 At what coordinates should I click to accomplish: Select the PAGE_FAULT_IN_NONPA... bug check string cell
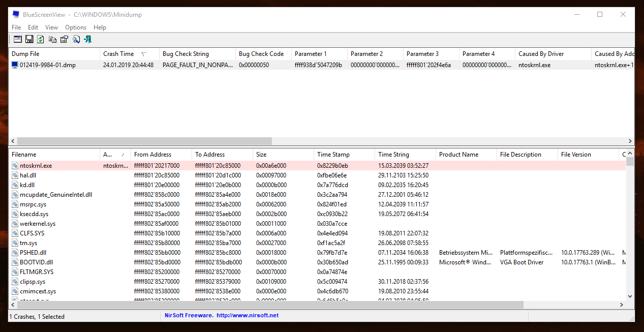click(197, 65)
